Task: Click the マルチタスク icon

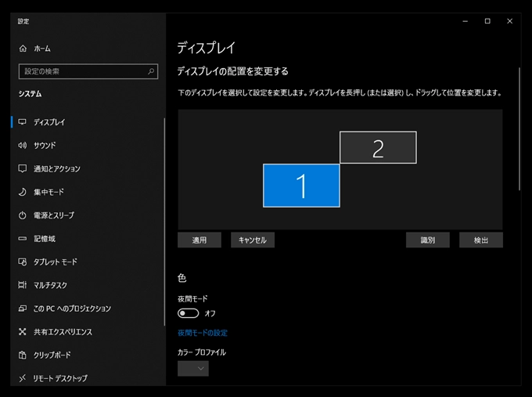Action: coord(23,285)
